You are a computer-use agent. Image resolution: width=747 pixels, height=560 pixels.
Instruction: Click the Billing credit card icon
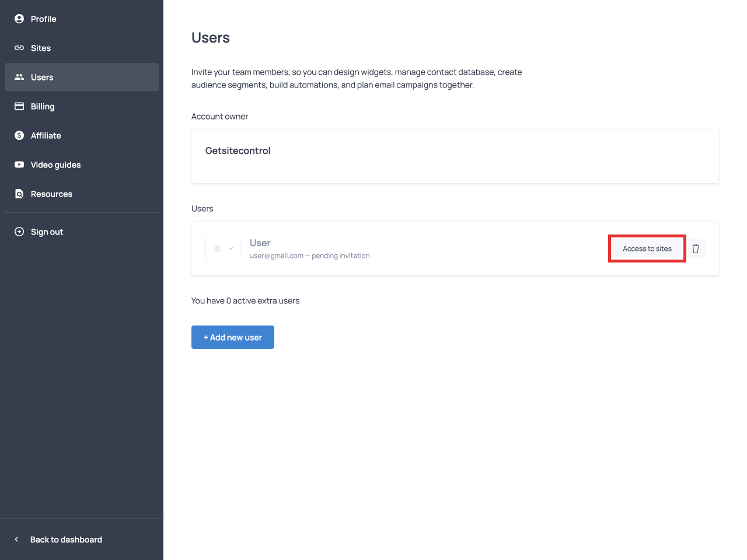click(x=19, y=106)
